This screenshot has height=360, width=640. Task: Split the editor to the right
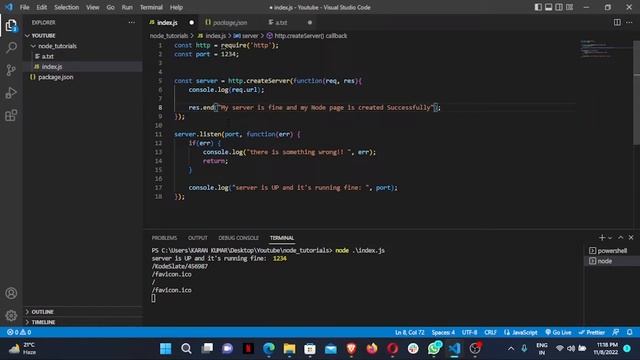617,22
